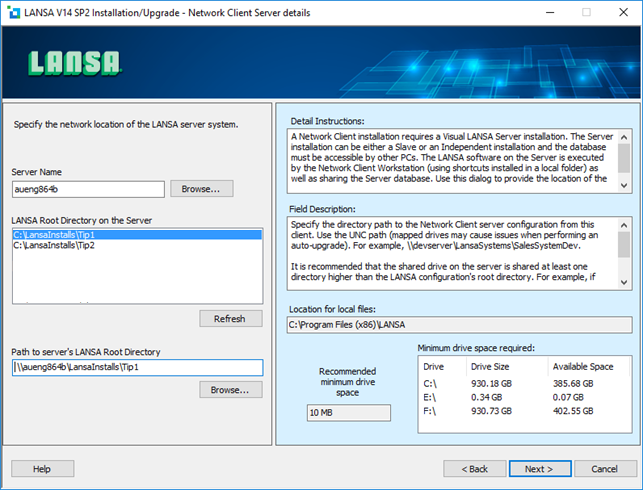This screenshot has height=490, width=643.
Task: Close the installer window
Action: click(623, 12)
